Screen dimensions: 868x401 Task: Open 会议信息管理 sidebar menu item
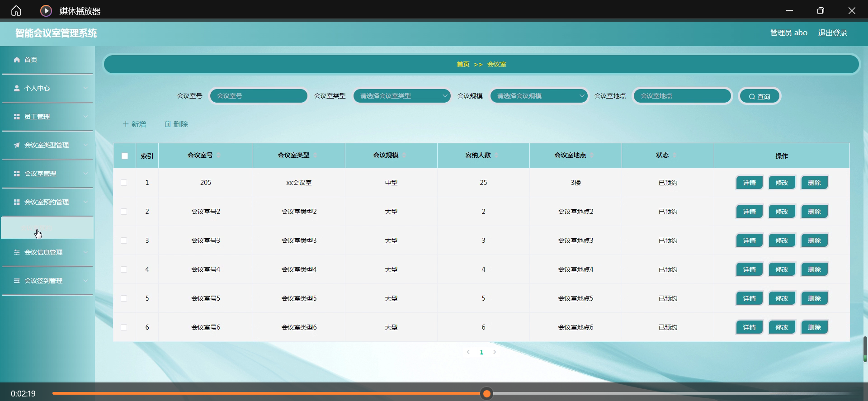click(47, 252)
